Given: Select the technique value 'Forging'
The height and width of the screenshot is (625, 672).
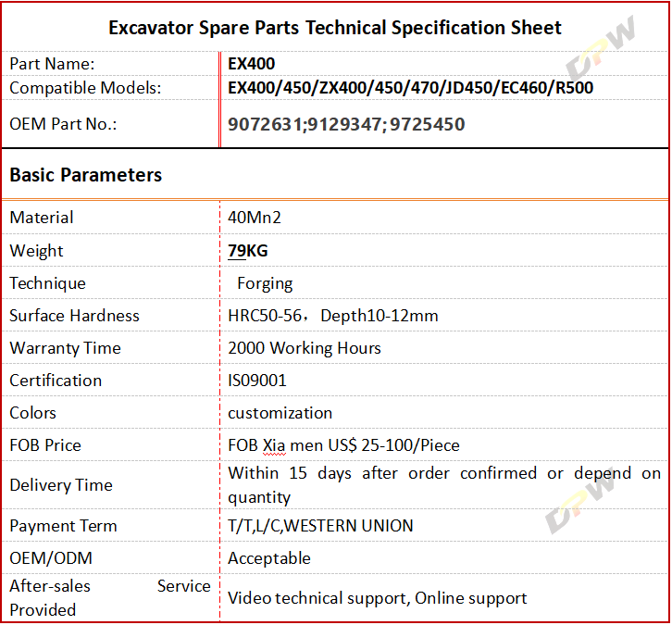Looking at the screenshot, I should coord(265,283).
